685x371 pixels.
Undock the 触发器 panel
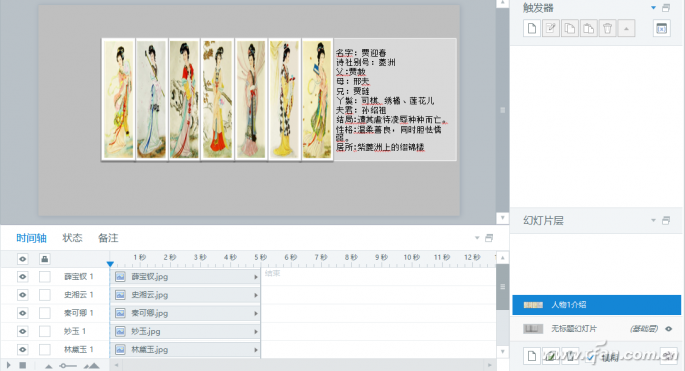click(666, 8)
